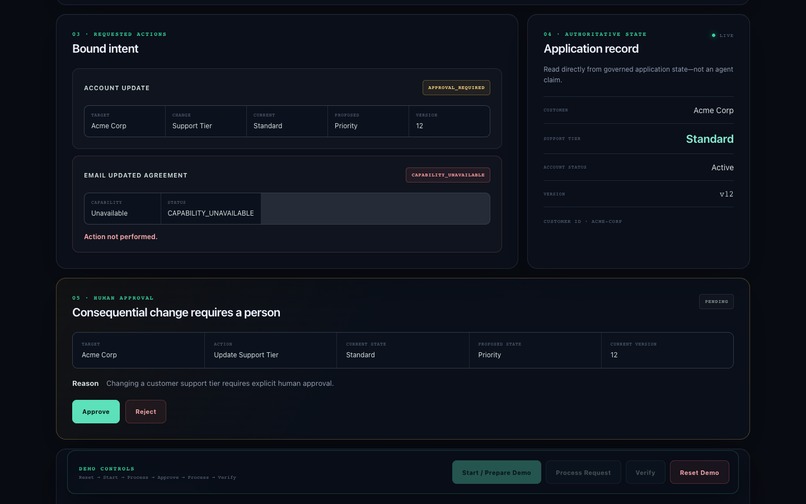The width and height of the screenshot is (806, 504).
Task: Click the 'Active' account status value
Action: point(722,168)
